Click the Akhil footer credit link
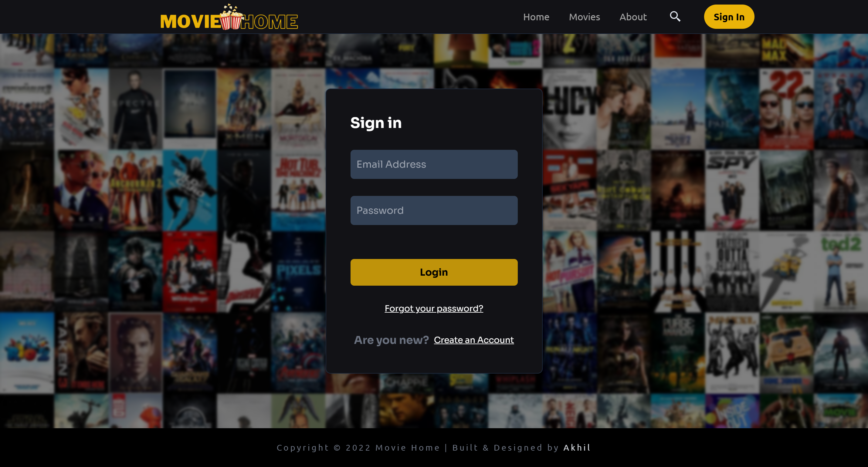This screenshot has width=868, height=467. 577,448
